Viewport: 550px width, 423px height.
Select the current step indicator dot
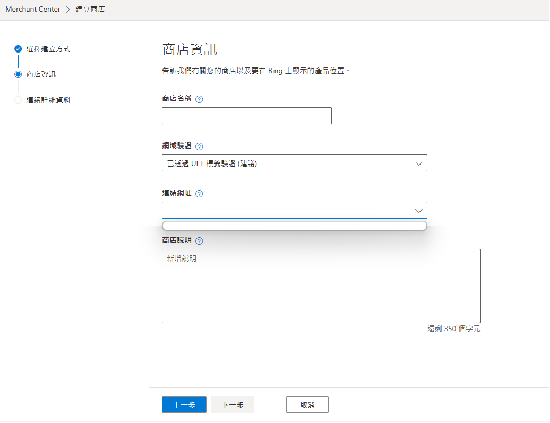pos(18,74)
